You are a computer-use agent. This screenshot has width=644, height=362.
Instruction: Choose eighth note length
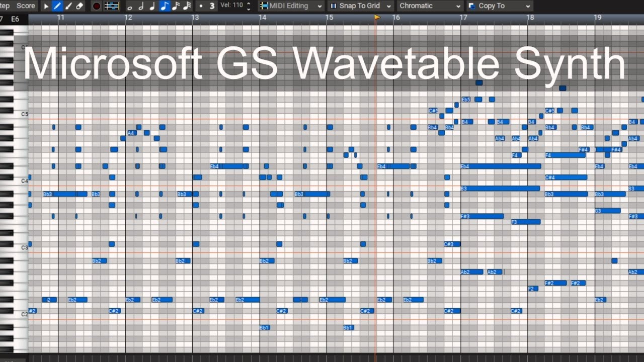click(164, 6)
